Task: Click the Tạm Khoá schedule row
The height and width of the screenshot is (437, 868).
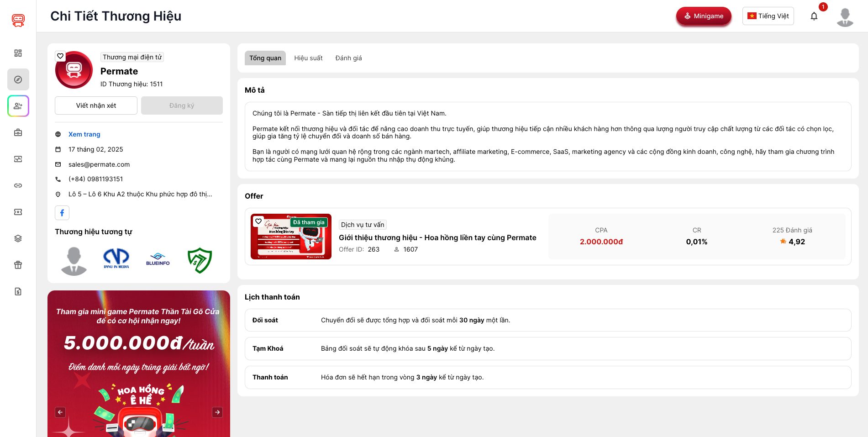Action: click(x=548, y=348)
